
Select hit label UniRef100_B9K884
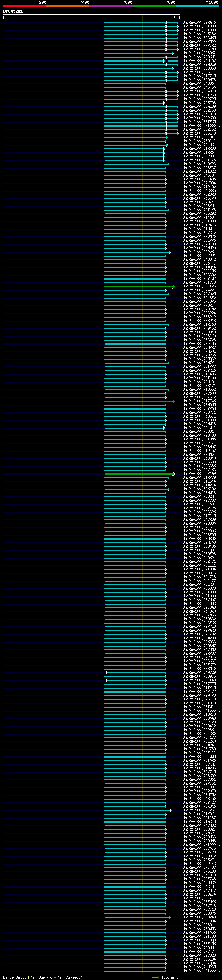[199, 921]
